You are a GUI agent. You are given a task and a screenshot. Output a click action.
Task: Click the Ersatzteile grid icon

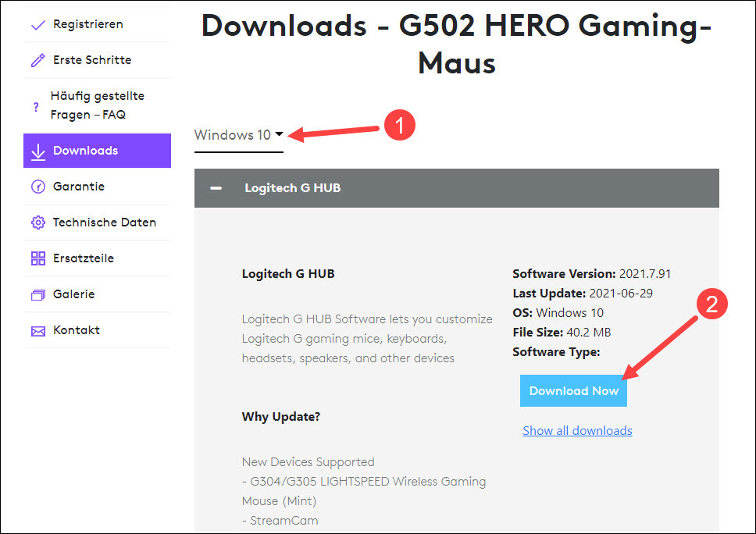coord(37,258)
